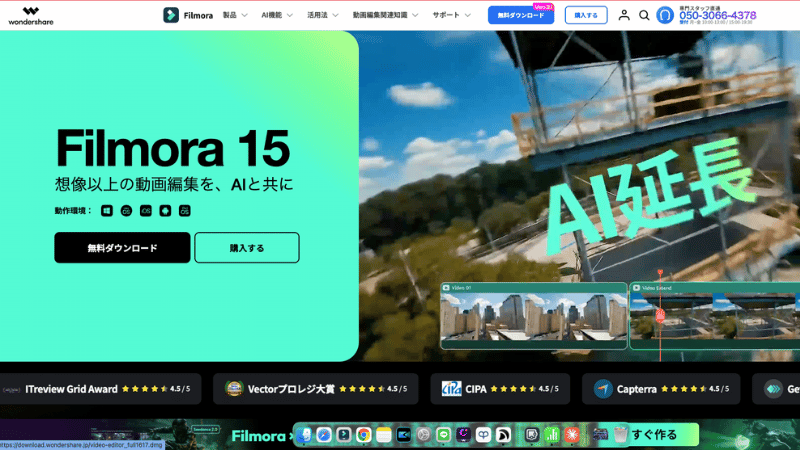Click the outlined 購入する hero button
The width and height of the screenshot is (800, 450).
coord(247,248)
